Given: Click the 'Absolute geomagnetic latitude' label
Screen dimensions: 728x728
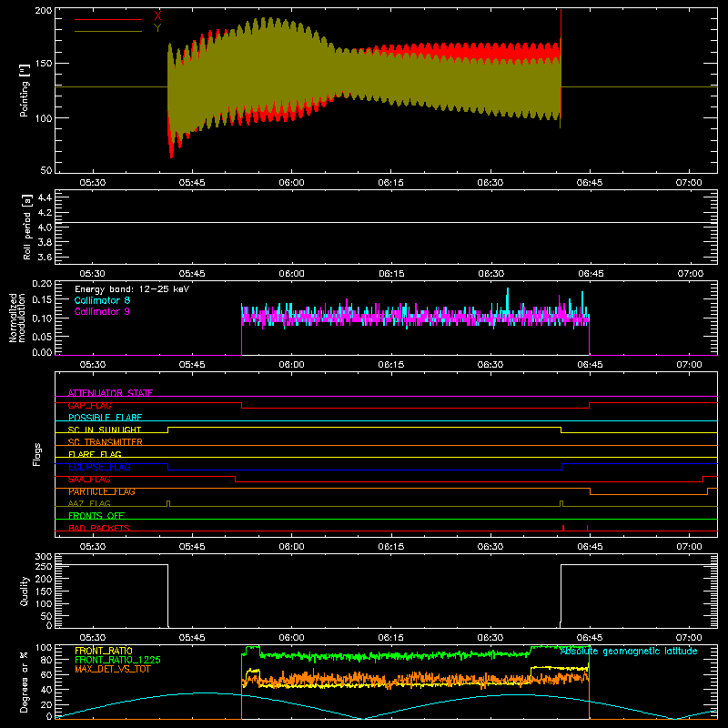Looking at the screenshot, I should (x=629, y=652).
